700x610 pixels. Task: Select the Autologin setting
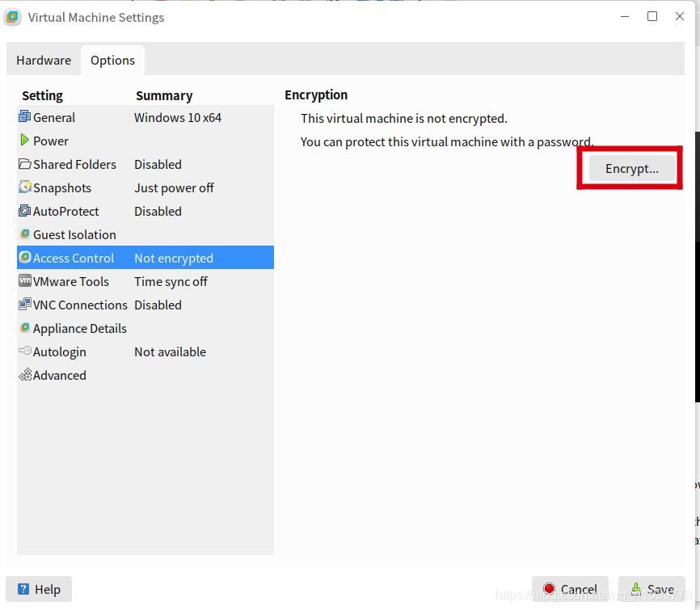[145, 351]
